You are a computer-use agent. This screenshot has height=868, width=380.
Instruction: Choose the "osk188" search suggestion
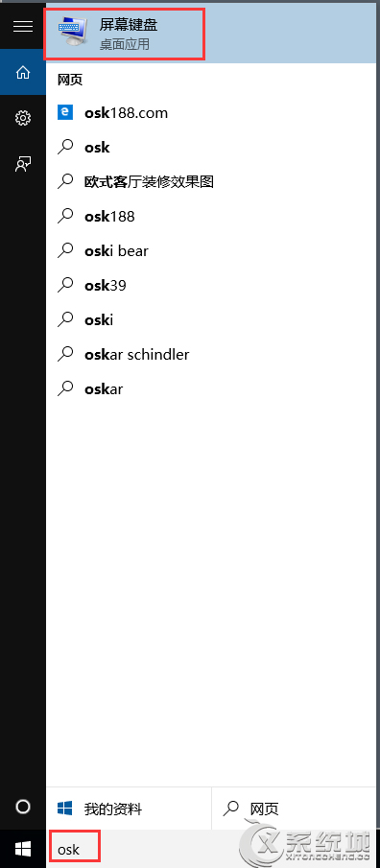click(212, 217)
